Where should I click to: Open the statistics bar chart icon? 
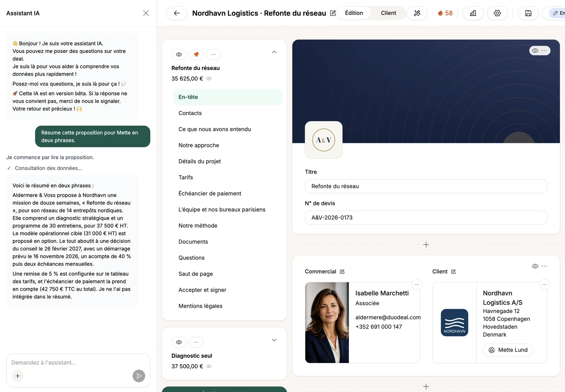pos(473,13)
